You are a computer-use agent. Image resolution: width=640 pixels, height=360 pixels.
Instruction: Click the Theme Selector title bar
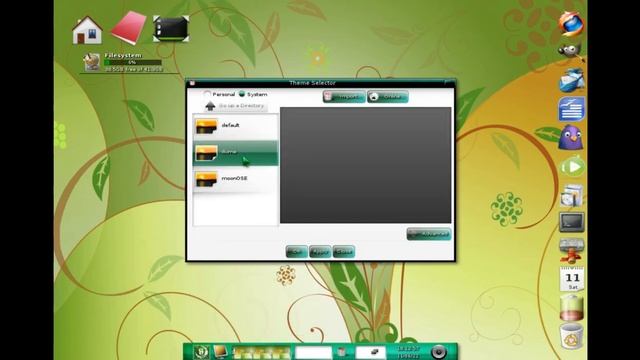click(x=320, y=83)
